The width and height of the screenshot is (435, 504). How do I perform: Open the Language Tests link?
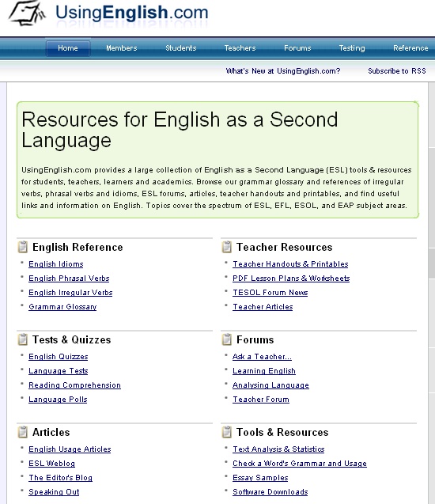[x=59, y=371]
